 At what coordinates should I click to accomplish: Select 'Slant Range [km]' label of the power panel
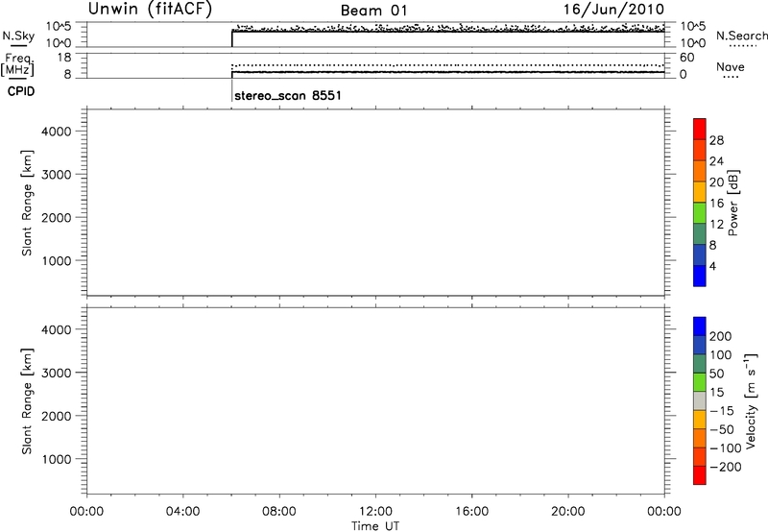[x=27, y=203]
